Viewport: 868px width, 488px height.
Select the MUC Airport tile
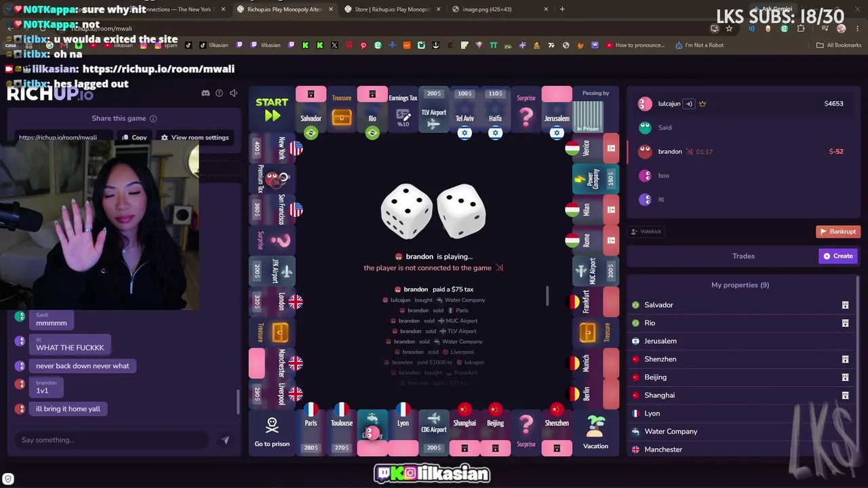coord(595,271)
